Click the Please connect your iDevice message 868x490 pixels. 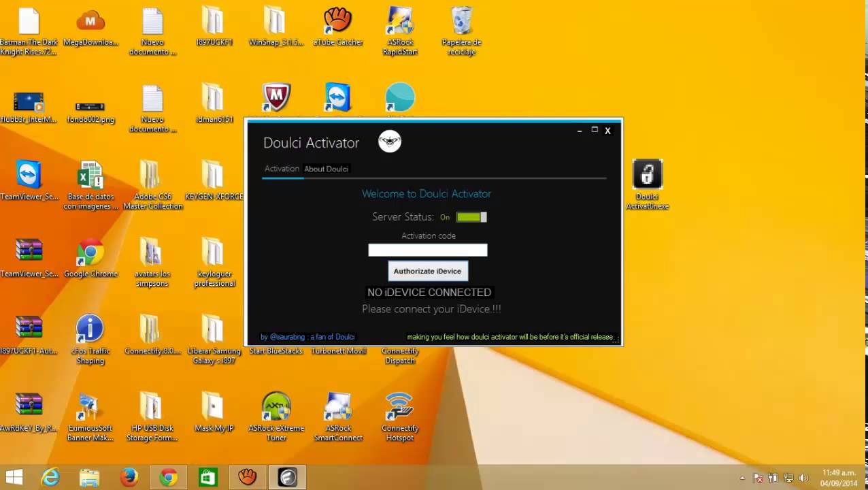click(431, 309)
